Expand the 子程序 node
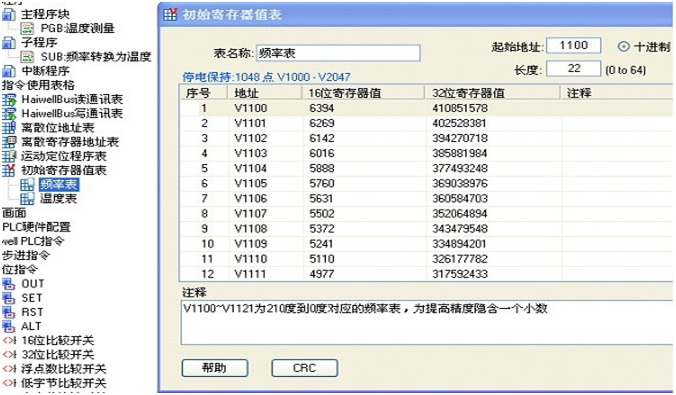This screenshot has width=676, height=395. [39, 43]
